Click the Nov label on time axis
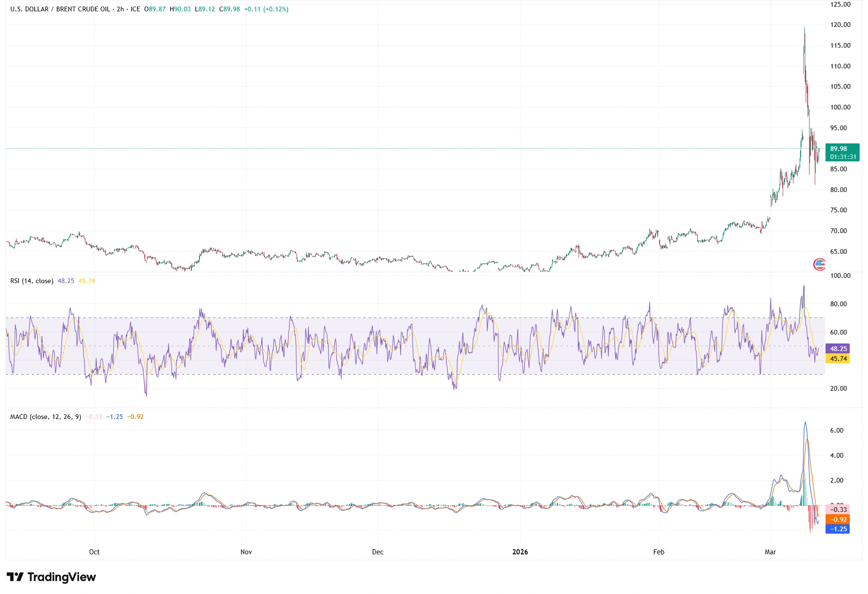 tap(246, 552)
